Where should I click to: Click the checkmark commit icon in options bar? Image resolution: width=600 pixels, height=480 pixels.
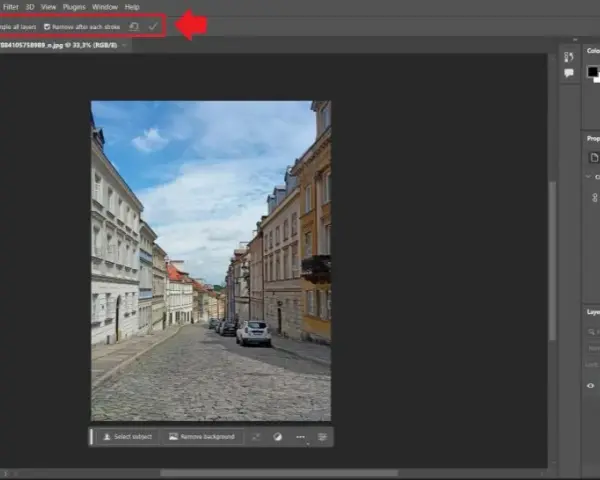coord(153,26)
